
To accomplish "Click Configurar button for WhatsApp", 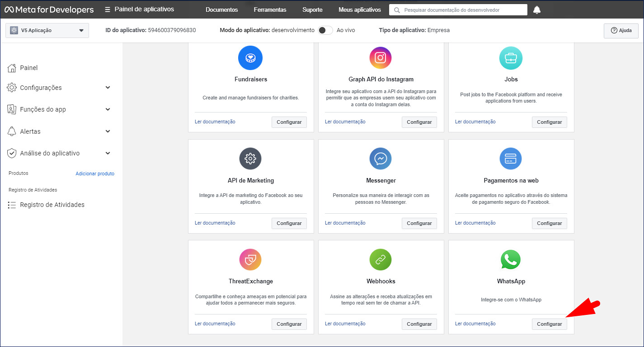I will [549, 324].
